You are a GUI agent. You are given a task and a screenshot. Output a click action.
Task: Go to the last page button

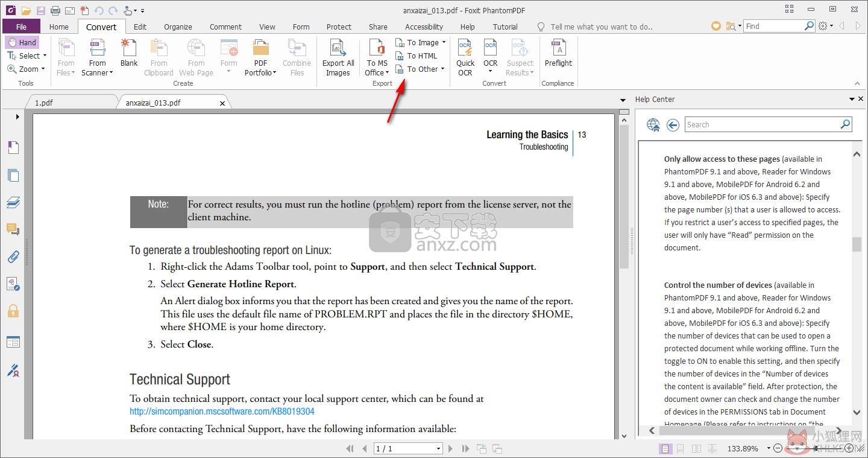click(x=465, y=448)
